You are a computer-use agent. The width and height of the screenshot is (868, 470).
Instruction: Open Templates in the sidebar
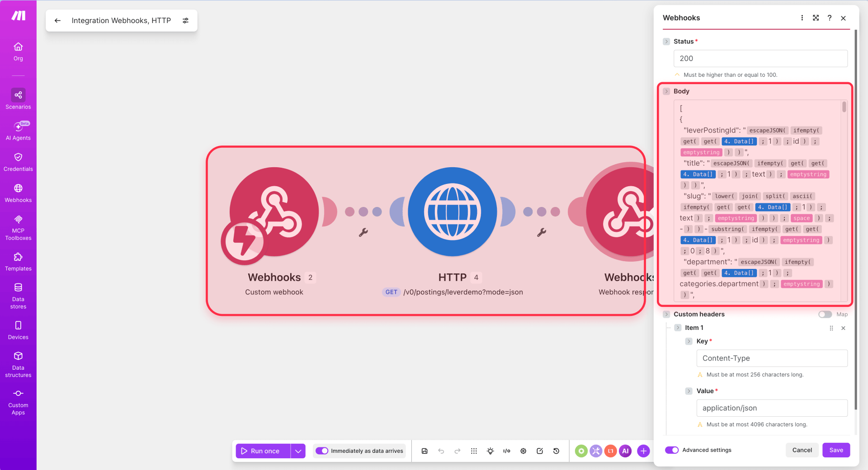18,262
